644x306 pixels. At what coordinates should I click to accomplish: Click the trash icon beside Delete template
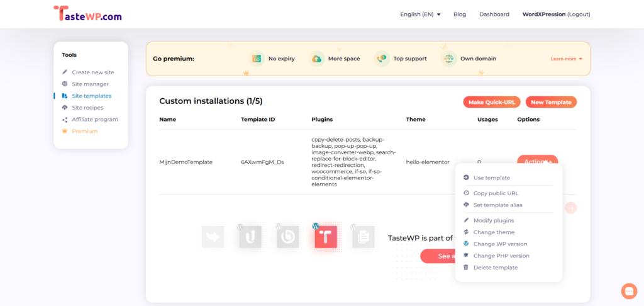coord(466,268)
